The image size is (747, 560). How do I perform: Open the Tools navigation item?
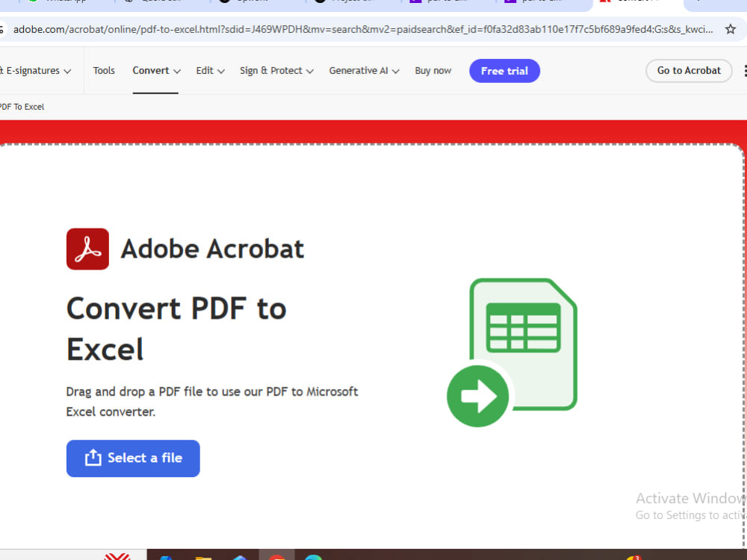click(x=104, y=70)
